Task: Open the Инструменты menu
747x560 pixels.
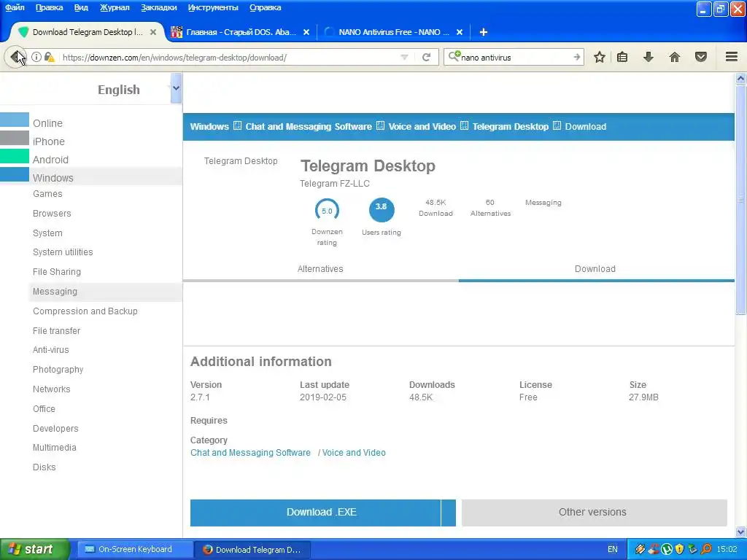Action: pyautogui.click(x=213, y=7)
